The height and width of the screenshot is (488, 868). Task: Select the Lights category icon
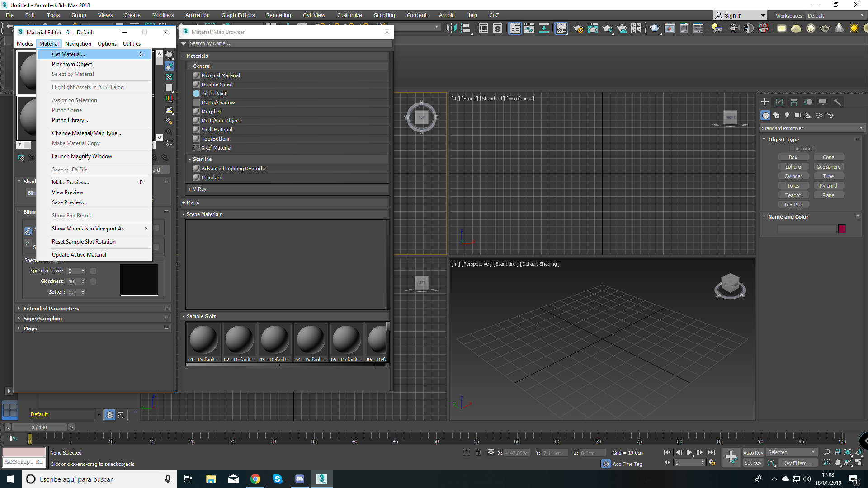tap(787, 115)
